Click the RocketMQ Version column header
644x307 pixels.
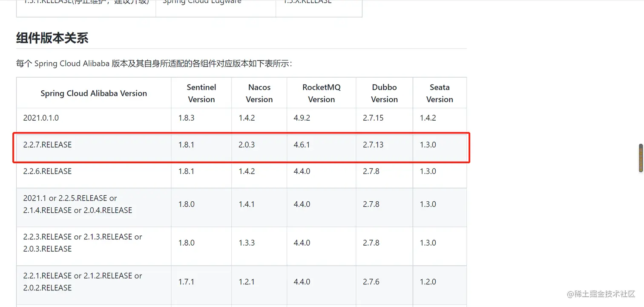pyautogui.click(x=322, y=93)
